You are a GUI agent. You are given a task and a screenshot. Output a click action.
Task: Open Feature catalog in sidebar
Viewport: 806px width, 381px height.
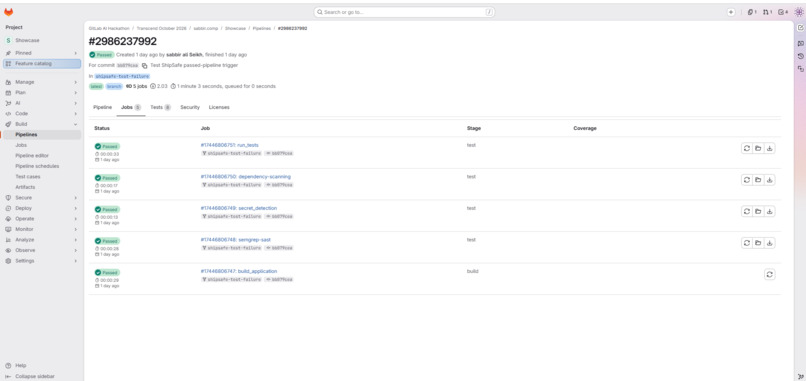pyautogui.click(x=42, y=64)
